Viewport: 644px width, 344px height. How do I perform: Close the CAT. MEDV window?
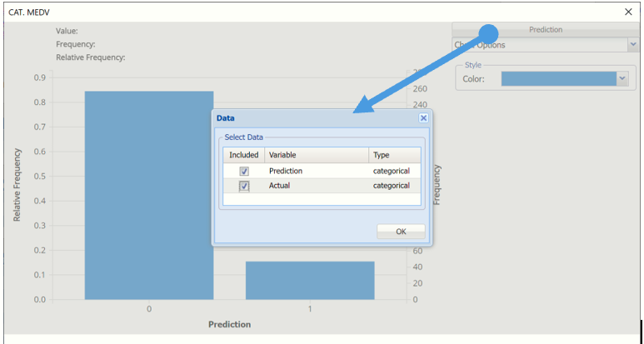[x=628, y=12]
